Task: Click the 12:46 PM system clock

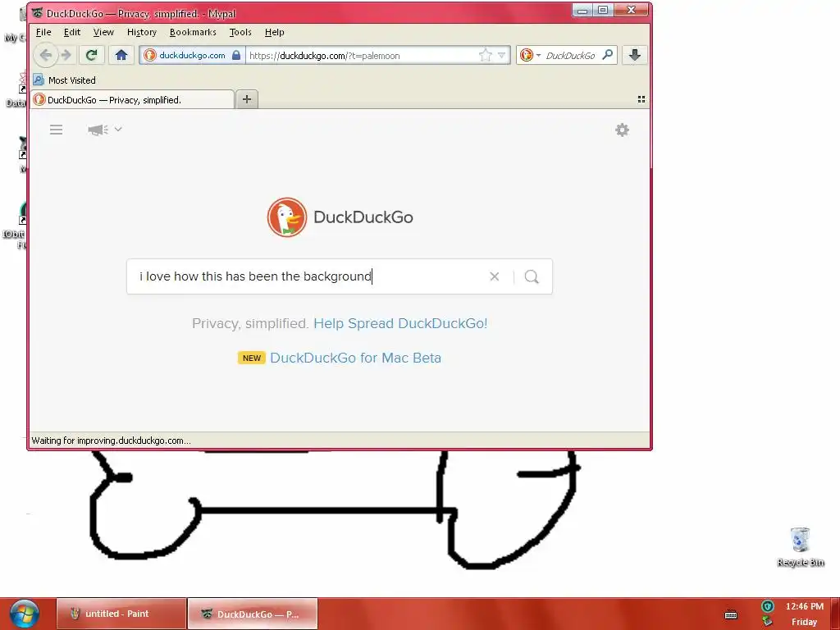Action: (x=804, y=606)
